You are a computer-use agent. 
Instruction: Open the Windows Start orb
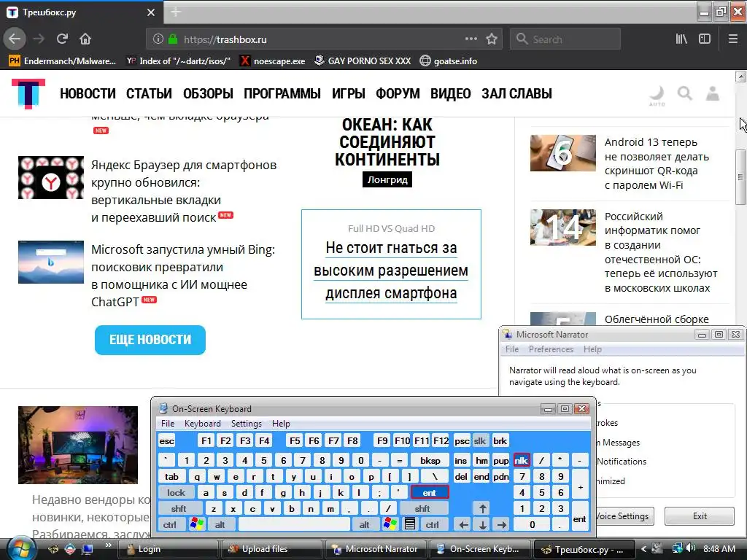[20, 548]
